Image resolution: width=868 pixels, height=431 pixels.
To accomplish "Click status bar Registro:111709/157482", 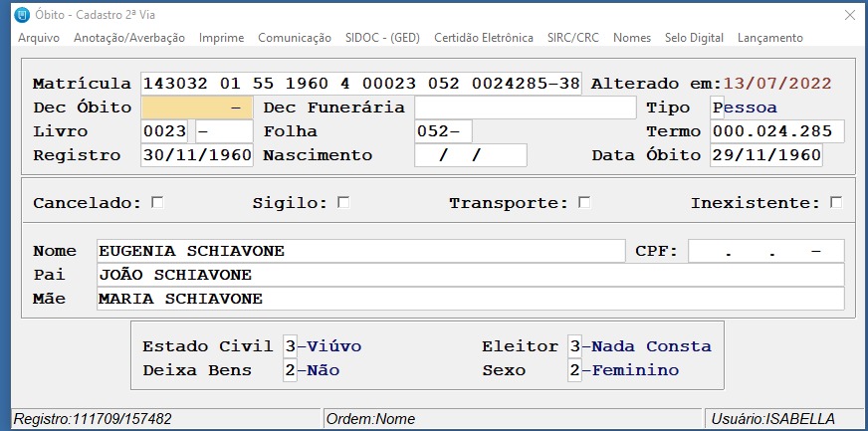I will tap(166, 419).
